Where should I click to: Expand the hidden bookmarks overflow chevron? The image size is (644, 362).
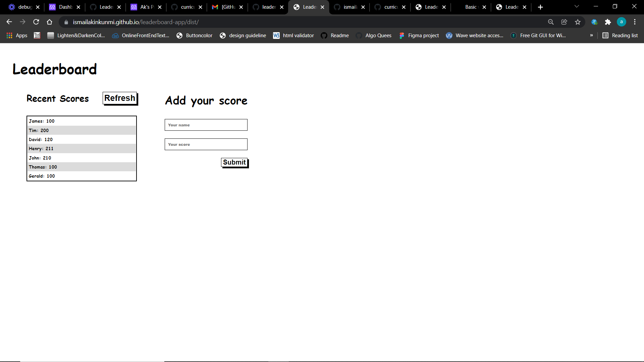(591, 35)
